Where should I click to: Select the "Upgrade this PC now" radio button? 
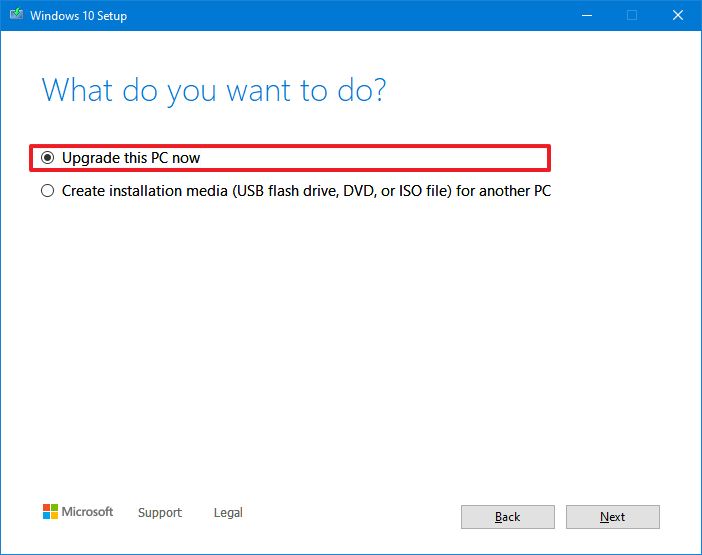[x=47, y=158]
